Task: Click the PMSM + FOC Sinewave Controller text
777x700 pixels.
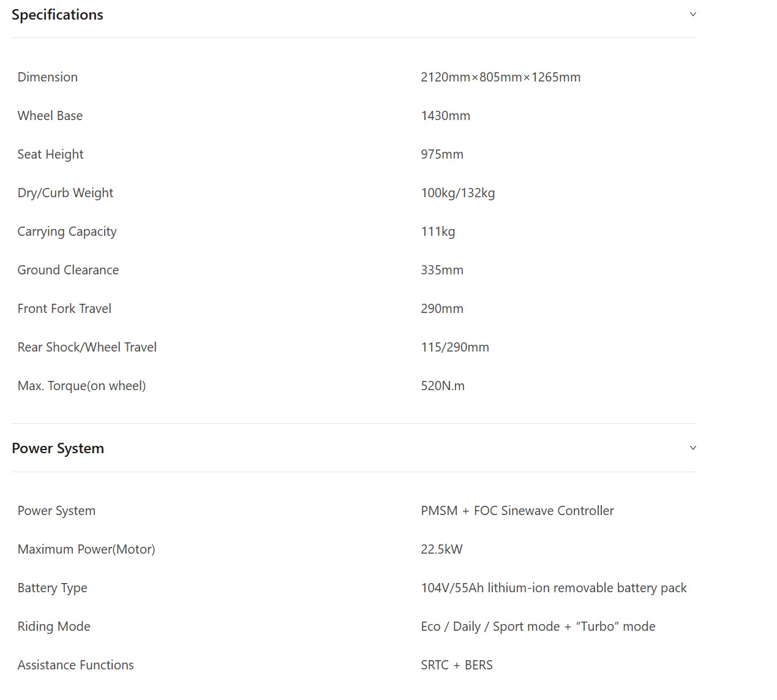Action: coord(517,511)
